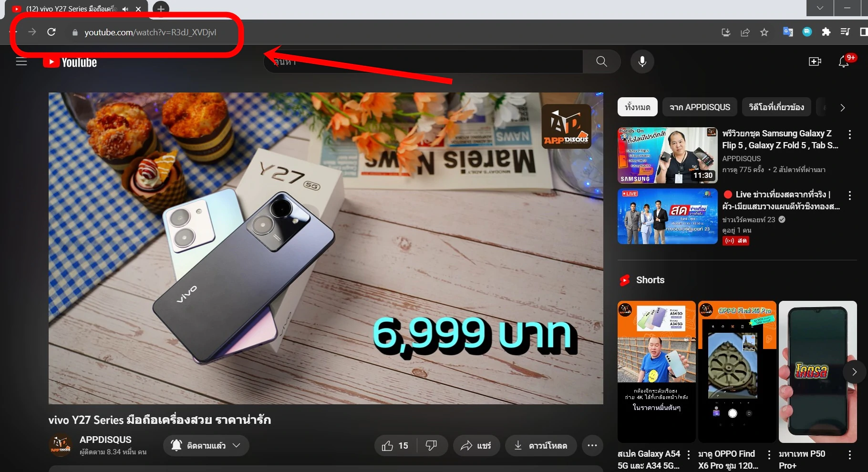Open the Create video icon
The width and height of the screenshot is (868, 472).
point(815,62)
